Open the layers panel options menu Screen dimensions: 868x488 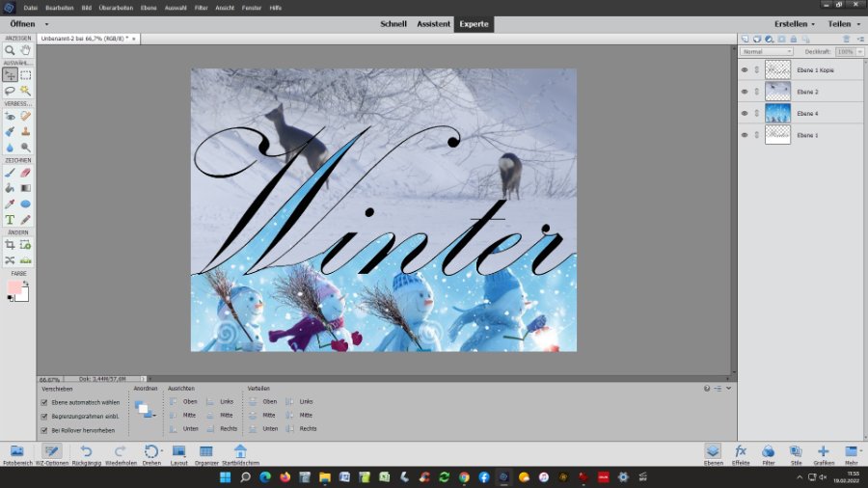[x=861, y=40]
